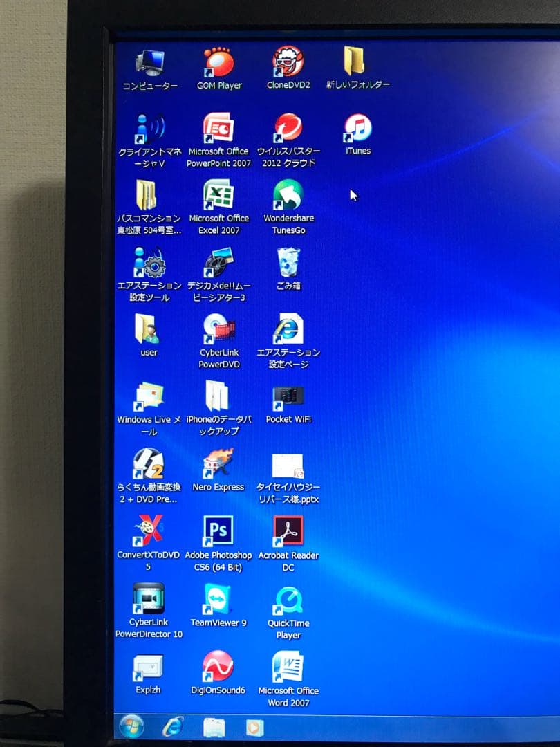Select the QuickTime Player icon
560x747 pixels.
[x=288, y=600]
